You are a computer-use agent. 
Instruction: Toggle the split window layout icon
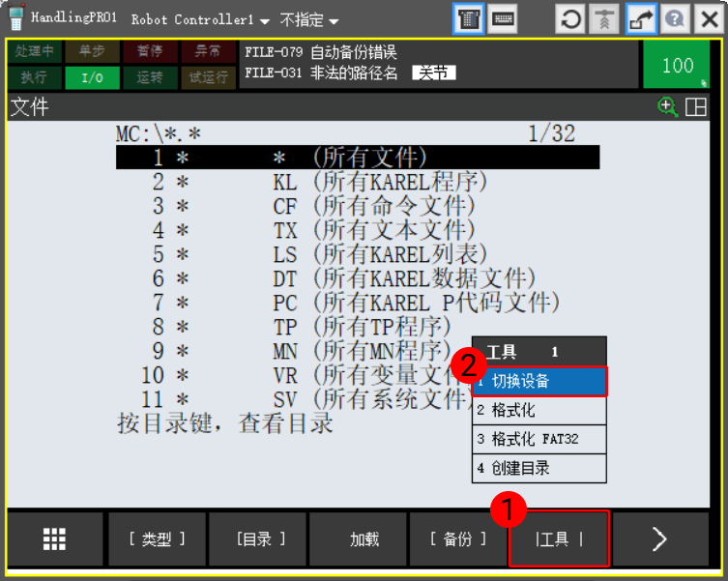(x=696, y=107)
